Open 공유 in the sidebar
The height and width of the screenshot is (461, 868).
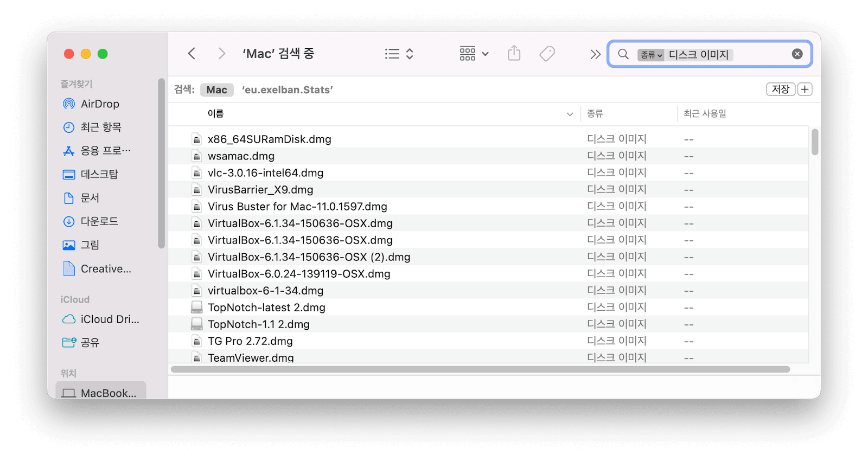pos(90,343)
